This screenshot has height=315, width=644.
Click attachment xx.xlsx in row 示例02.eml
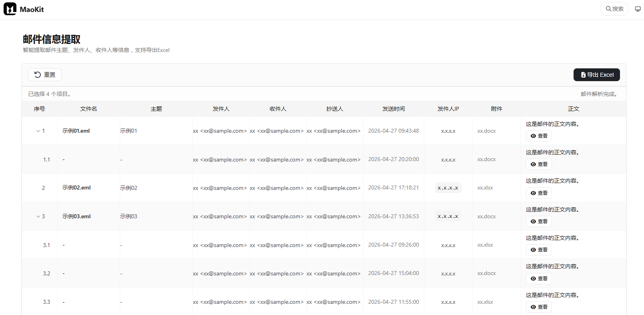(x=485, y=187)
